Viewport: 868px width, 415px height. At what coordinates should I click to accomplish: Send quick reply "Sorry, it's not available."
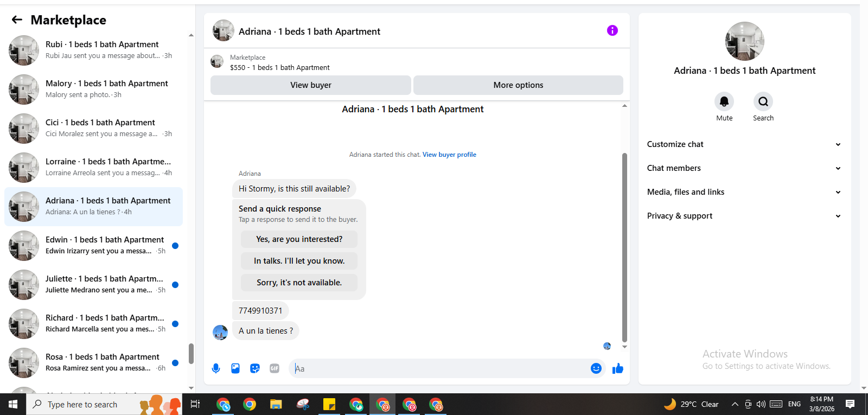[299, 283]
